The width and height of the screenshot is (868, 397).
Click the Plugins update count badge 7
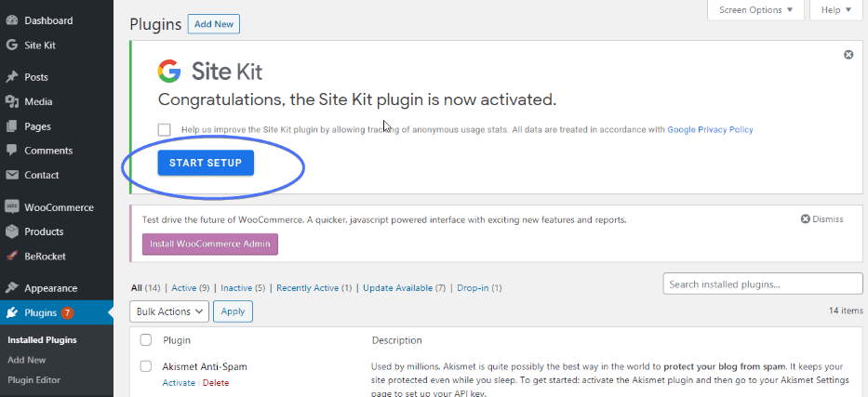(x=67, y=313)
